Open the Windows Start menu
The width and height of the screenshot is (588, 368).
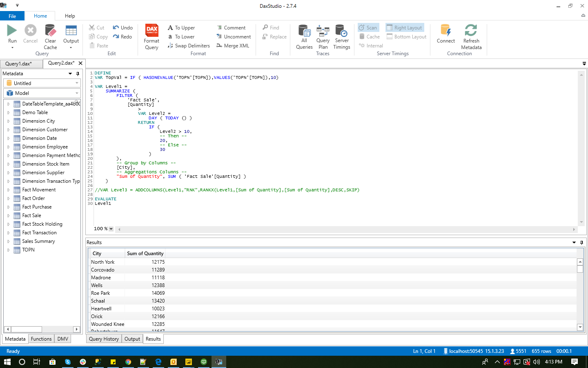pyautogui.click(x=7, y=362)
